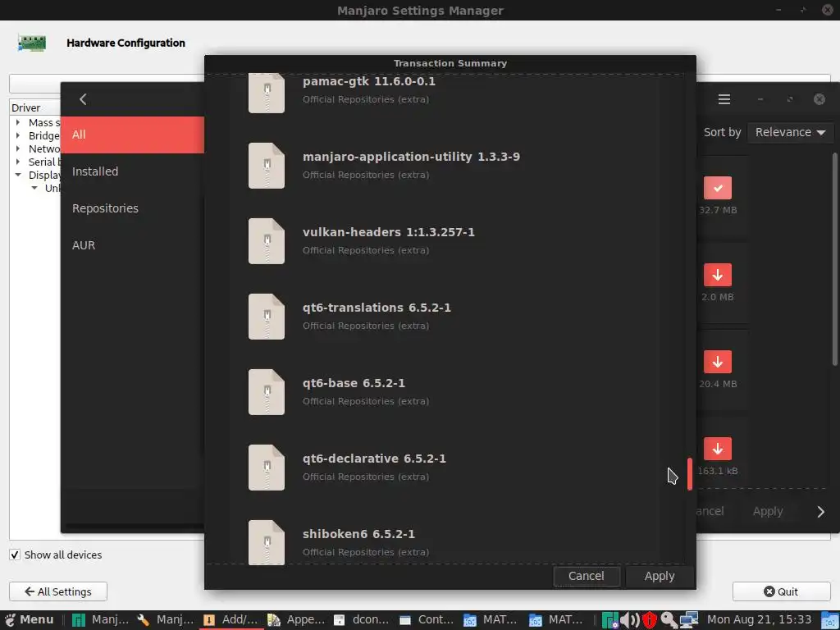This screenshot has height=630, width=840.
Task: Click the manjaro-application-utility package icon
Action: (x=267, y=166)
